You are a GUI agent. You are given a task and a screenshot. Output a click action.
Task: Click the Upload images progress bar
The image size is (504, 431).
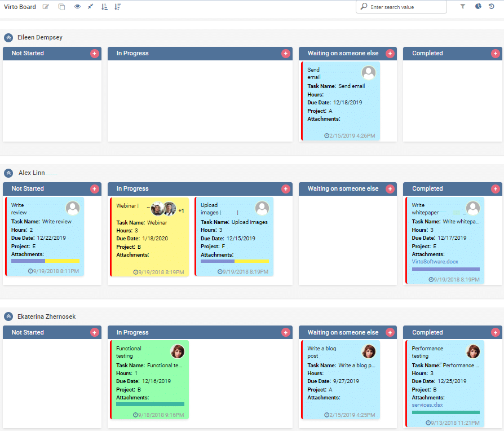tap(235, 261)
